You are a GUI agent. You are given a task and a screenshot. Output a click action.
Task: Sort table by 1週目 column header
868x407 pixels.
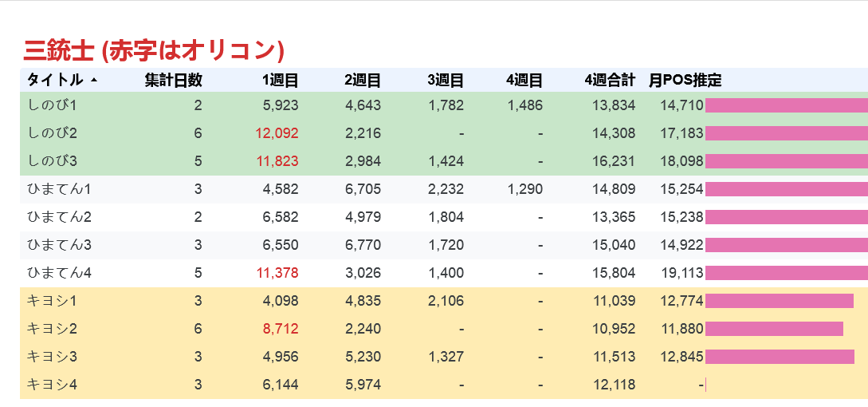tap(280, 80)
